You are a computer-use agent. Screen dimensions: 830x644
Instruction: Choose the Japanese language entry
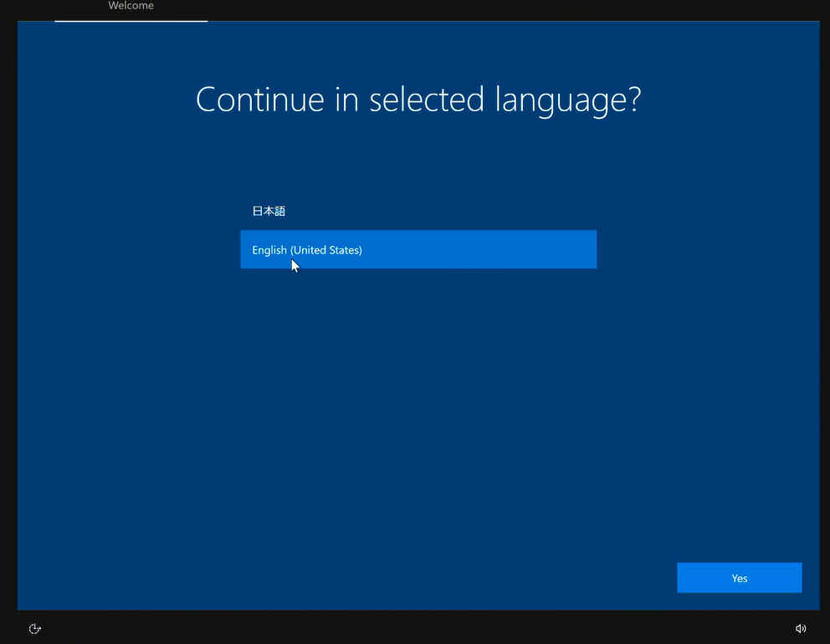coord(269,211)
